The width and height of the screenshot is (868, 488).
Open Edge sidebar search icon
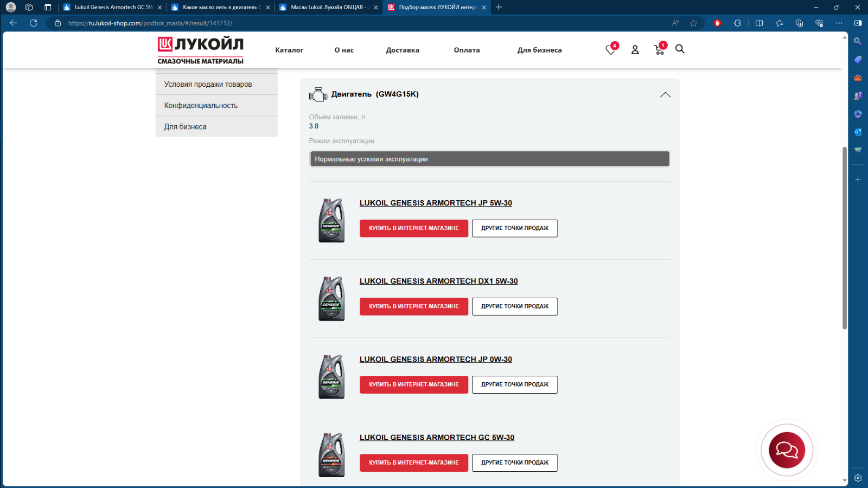[x=858, y=41]
